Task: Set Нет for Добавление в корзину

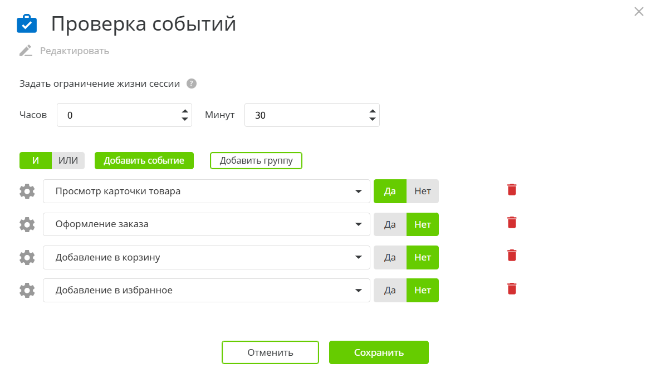Action: (423, 258)
